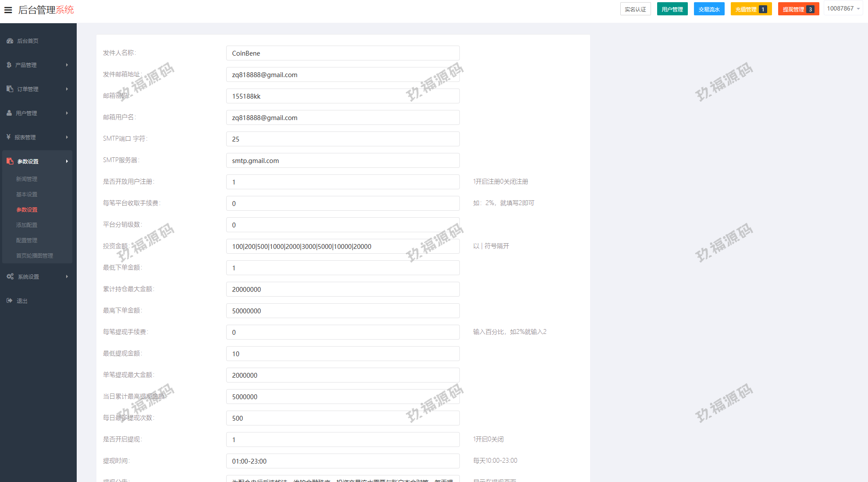Open the 10087867 account dropdown
The width and height of the screenshot is (868, 482).
point(843,9)
